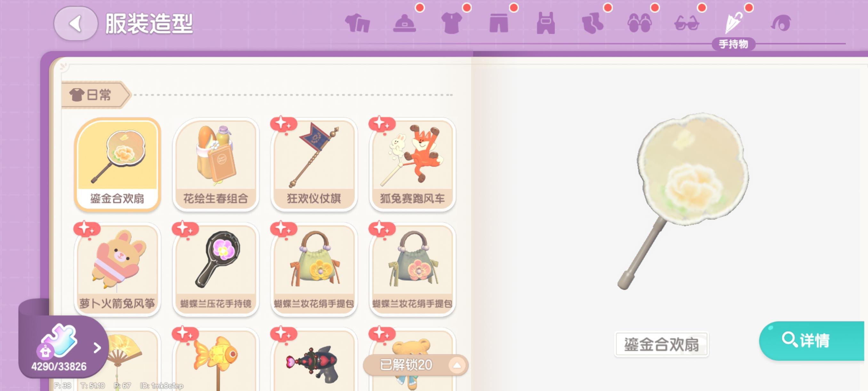Switch to the T-shirt tops category
Screen dimensions: 868x391
452,23
